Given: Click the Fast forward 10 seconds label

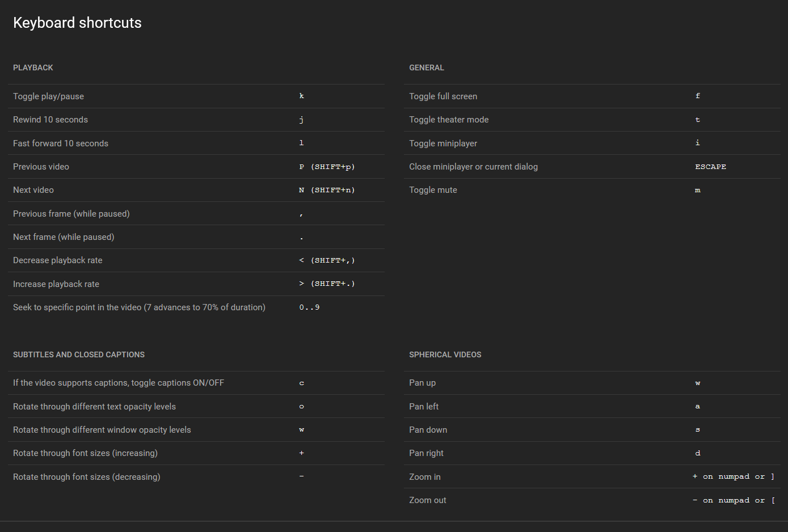Looking at the screenshot, I should tap(61, 143).
